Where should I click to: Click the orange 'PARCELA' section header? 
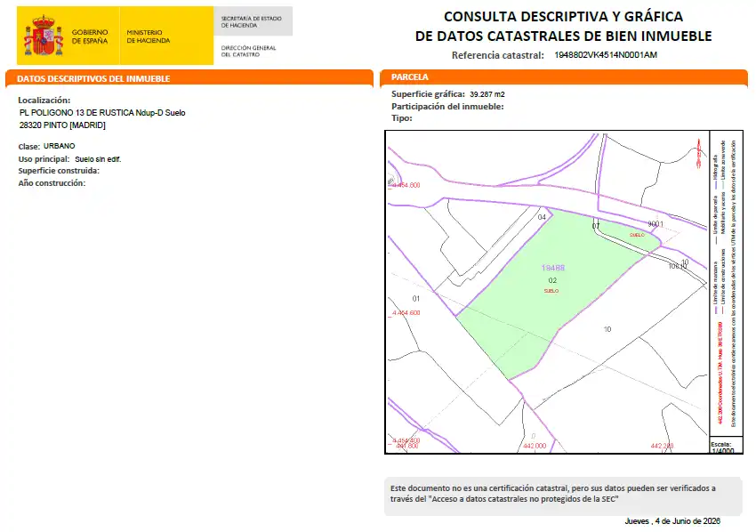[x=410, y=77]
